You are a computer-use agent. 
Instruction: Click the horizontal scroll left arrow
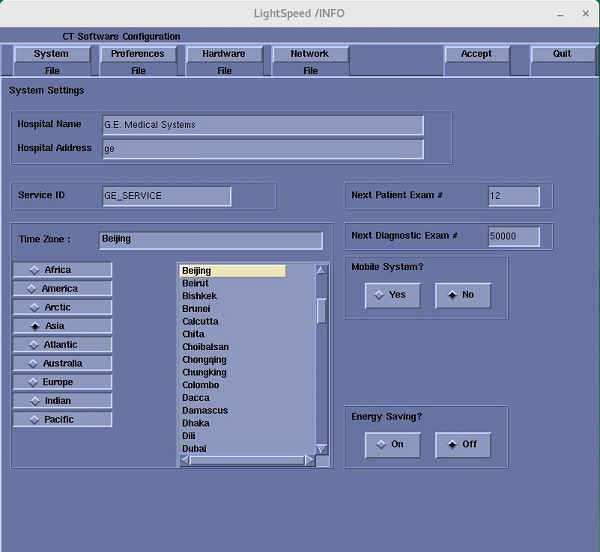(185, 461)
